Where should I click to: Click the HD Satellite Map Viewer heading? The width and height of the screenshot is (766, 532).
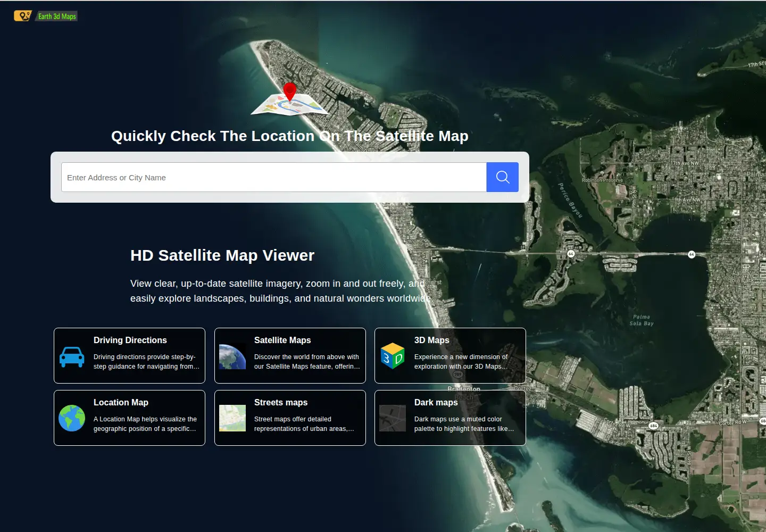(x=222, y=255)
